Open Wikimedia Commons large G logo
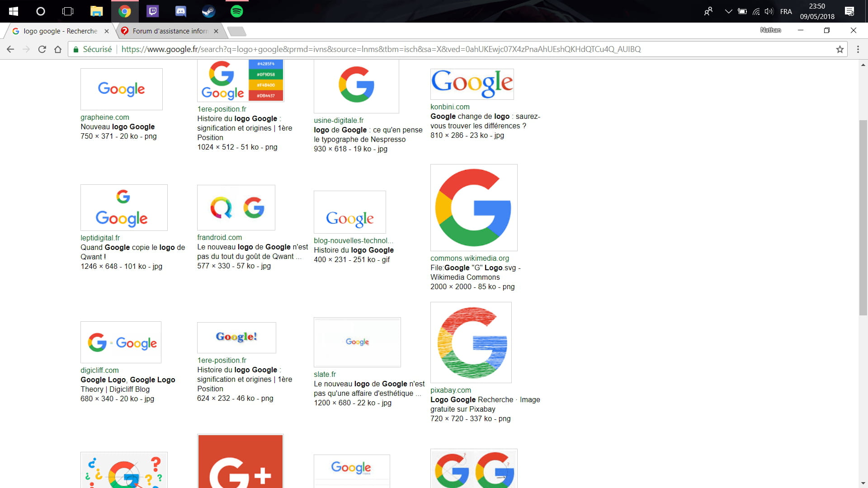This screenshot has width=868, height=488. click(474, 207)
